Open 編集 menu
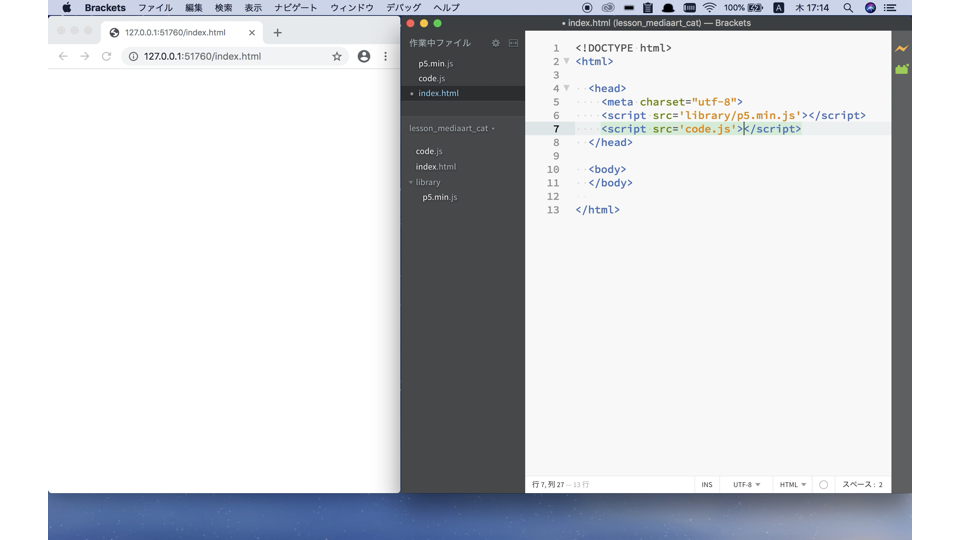 [x=193, y=8]
